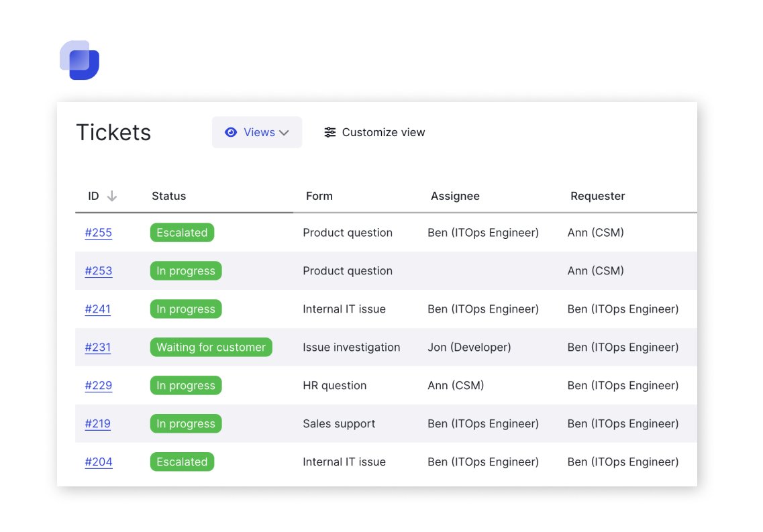The image size is (763, 532).
Task: Click requester Ann (CSM) in row #253
Action: [596, 271]
